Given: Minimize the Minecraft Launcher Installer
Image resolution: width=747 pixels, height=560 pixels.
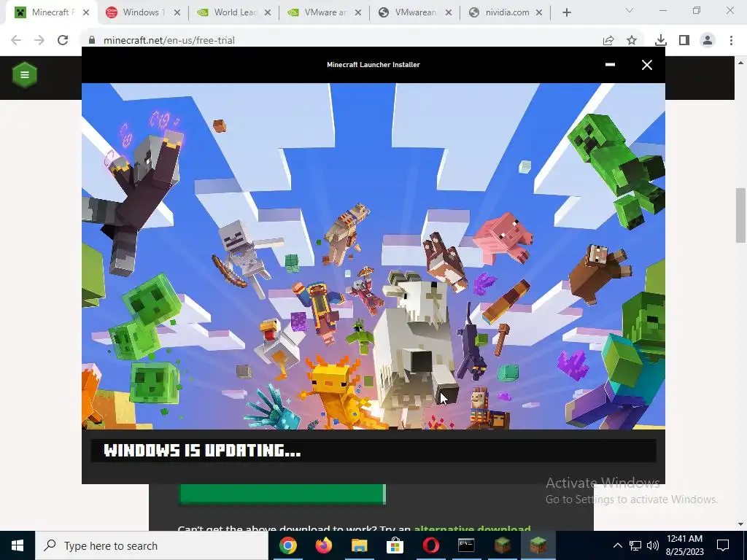Looking at the screenshot, I should coord(610,64).
